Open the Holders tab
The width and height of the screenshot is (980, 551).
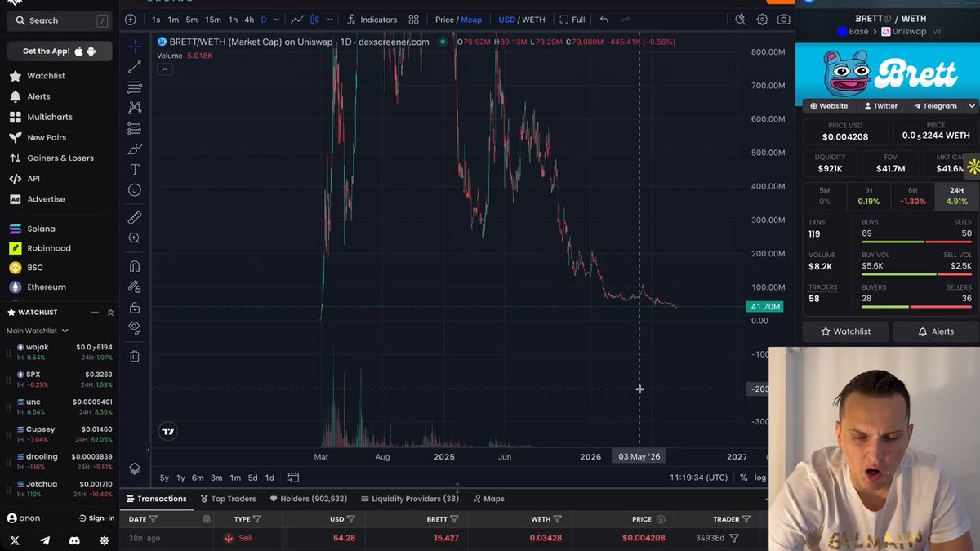308,499
